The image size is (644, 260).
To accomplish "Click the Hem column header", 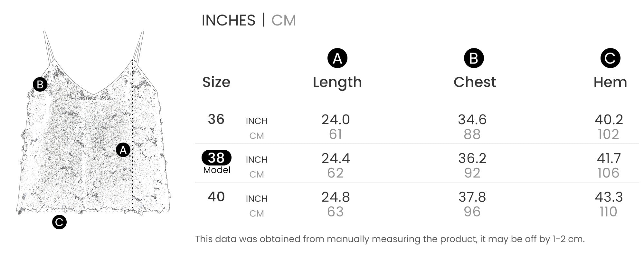I will (x=610, y=82).
